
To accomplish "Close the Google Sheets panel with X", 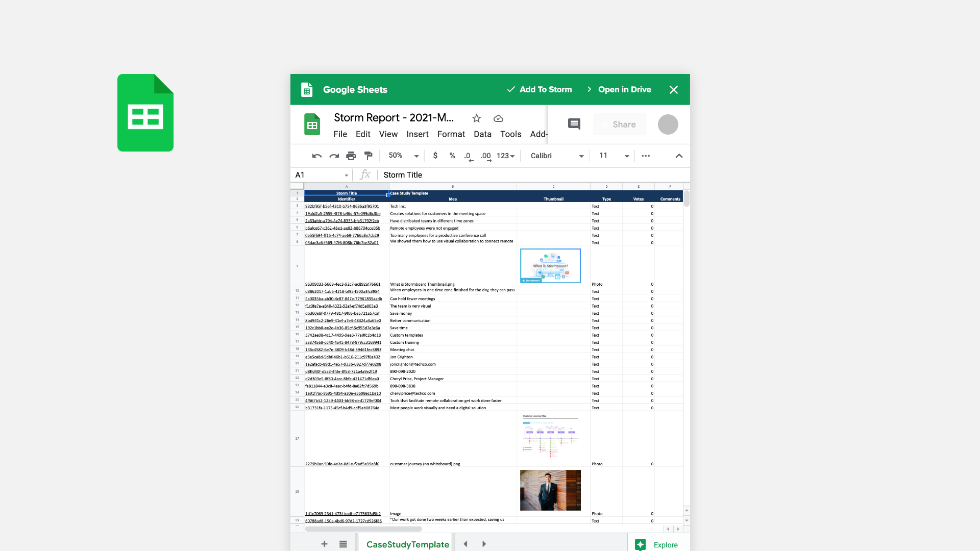I will 674,90.
